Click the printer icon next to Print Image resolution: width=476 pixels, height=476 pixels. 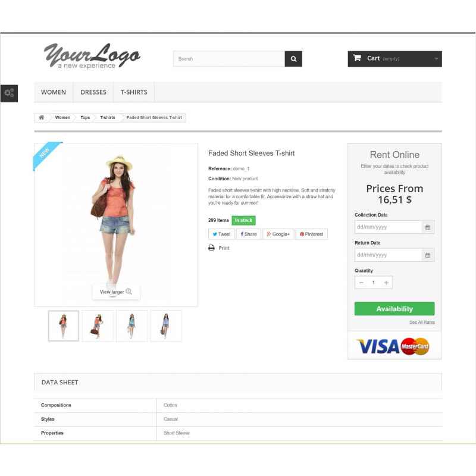click(x=211, y=248)
